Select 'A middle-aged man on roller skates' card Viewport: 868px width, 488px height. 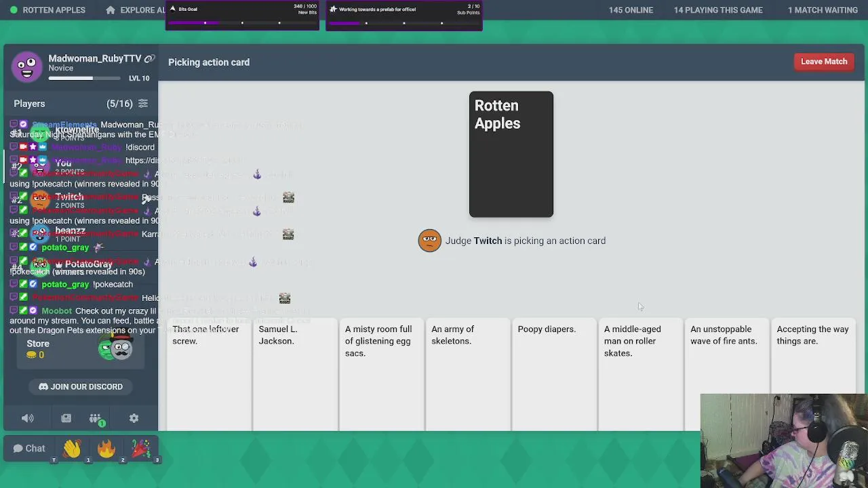(x=641, y=375)
